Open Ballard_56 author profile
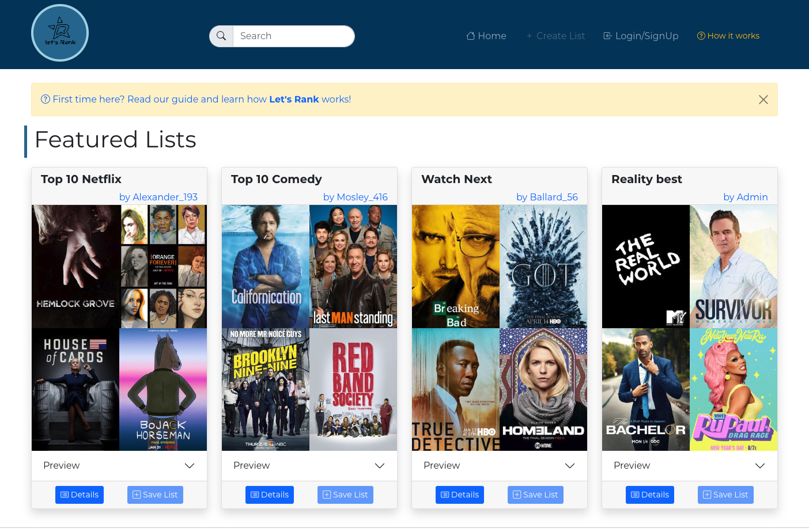This screenshot has height=532, width=809. click(x=547, y=197)
